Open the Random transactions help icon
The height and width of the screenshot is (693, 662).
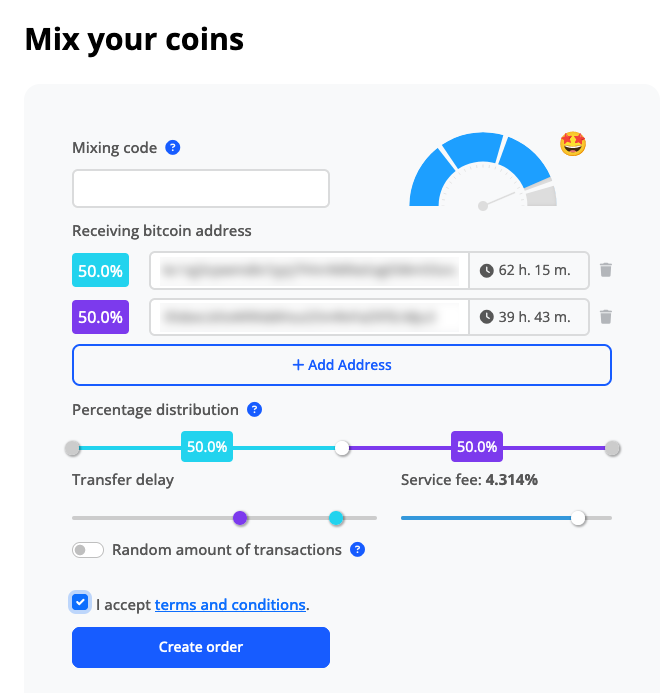[x=358, y=550]
